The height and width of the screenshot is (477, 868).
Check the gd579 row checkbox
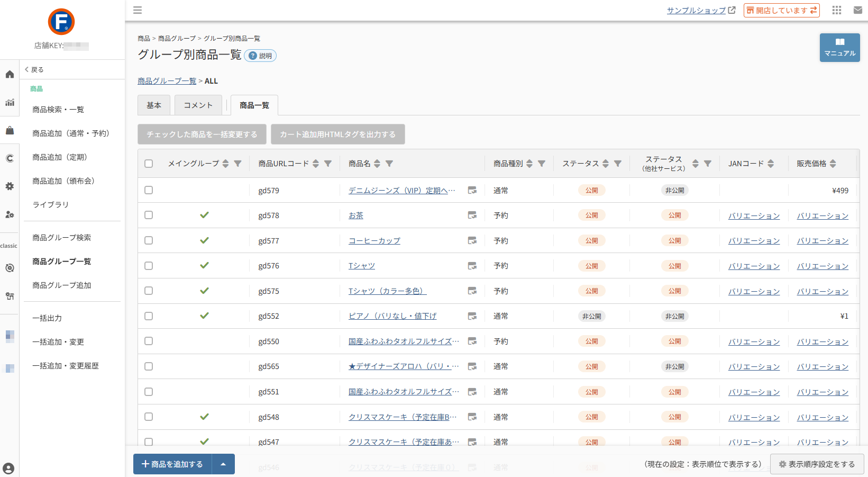pos(149,190)
